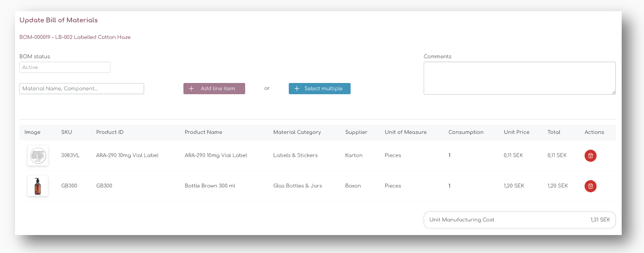
Task: Delete the ARA-290 Vial Label line item
Action: pos(590,155)
